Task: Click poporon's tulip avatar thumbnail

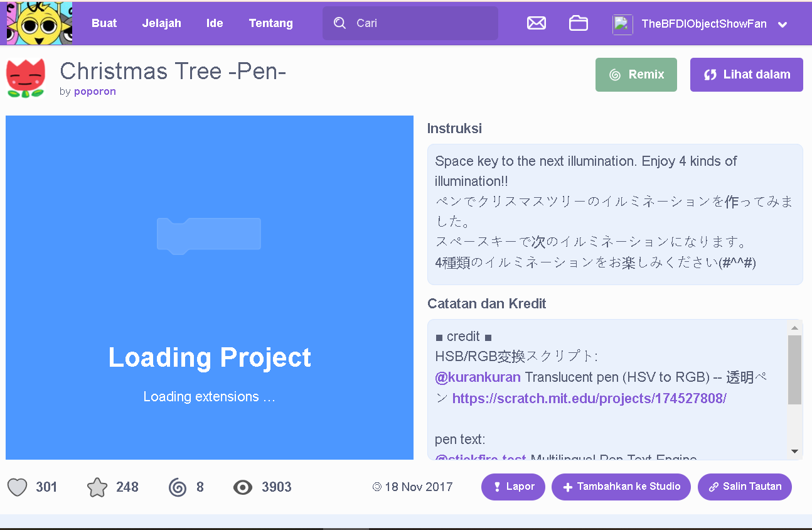Action: [26, 78]
